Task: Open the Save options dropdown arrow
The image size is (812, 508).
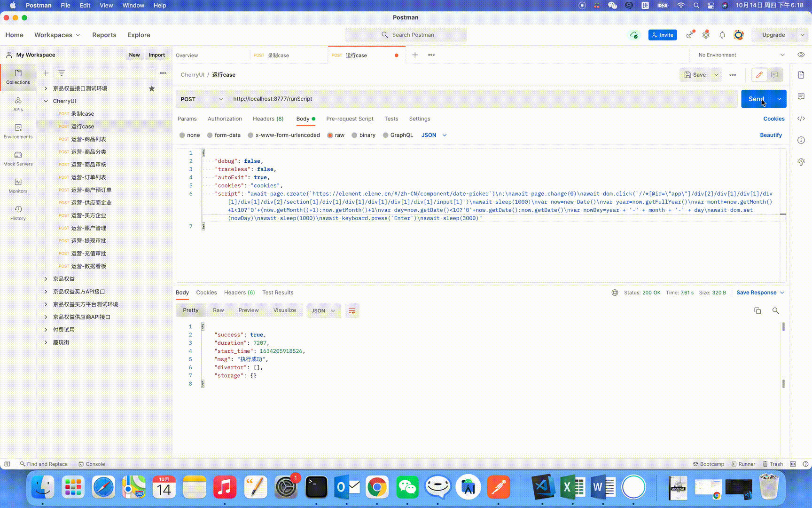Action: [716, 75]
